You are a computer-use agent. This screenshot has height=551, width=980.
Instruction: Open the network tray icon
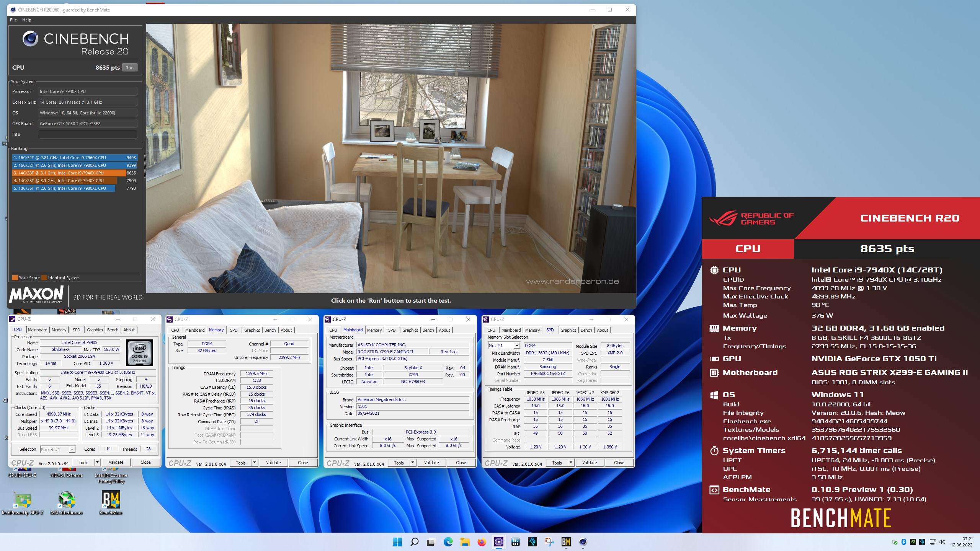point(933,542)
